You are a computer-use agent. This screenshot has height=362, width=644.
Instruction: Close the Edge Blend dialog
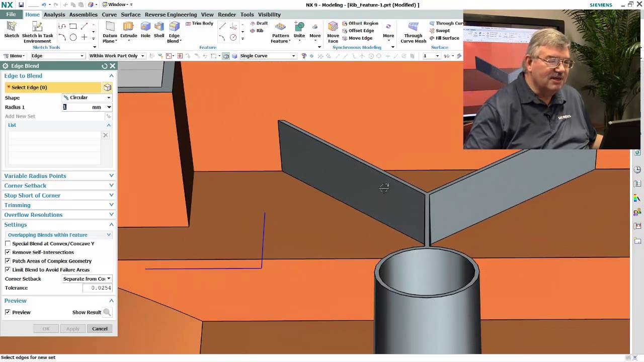[x=113, y=66]
